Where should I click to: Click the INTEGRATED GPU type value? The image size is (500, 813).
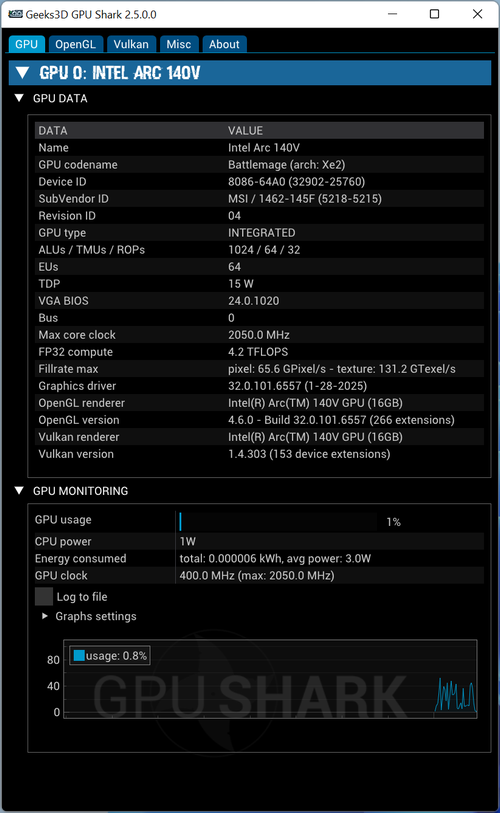click(x=261, y=233)
